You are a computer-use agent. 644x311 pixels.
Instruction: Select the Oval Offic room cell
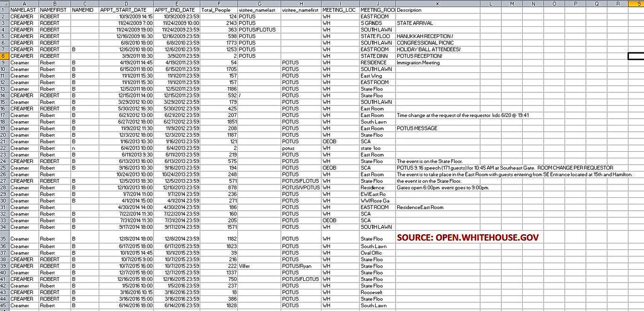point(377,253)
